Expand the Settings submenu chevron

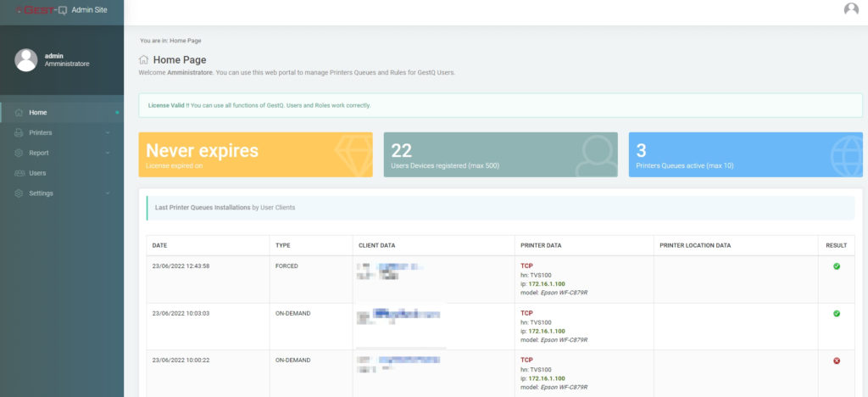click(x=108, y=193)
